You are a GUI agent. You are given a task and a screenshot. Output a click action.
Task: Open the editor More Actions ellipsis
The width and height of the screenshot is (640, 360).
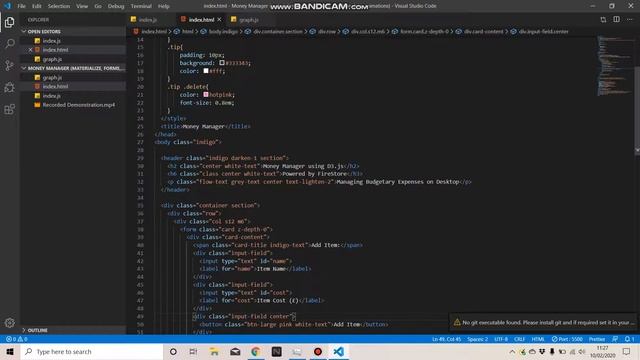[630, 20]
